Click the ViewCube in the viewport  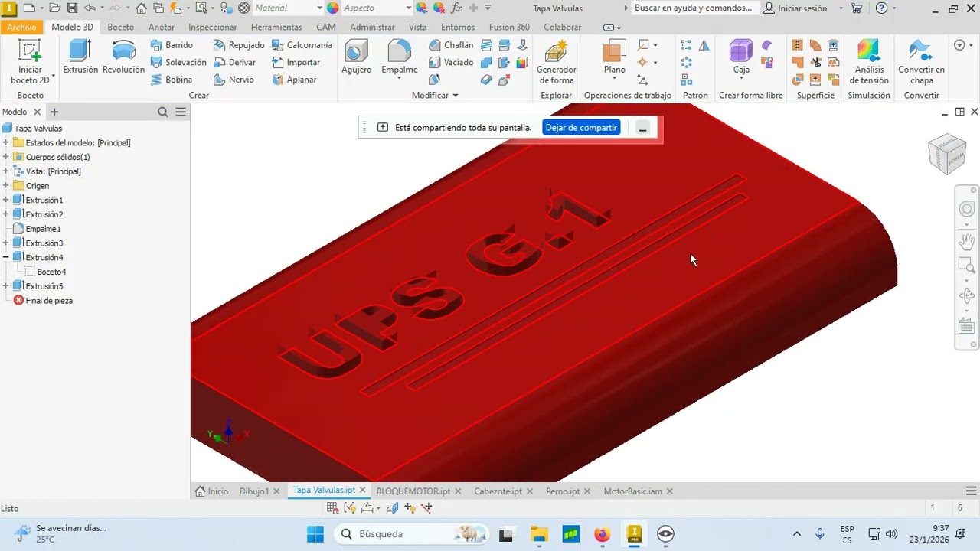[x=946, y=153]
